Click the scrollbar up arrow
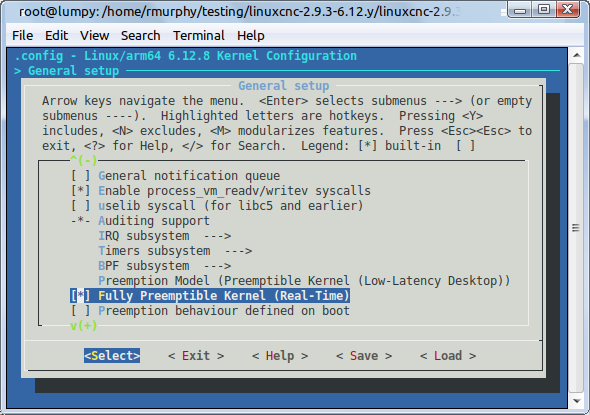Viewport: 590px width, 415px height. click(x=576, y=56)
